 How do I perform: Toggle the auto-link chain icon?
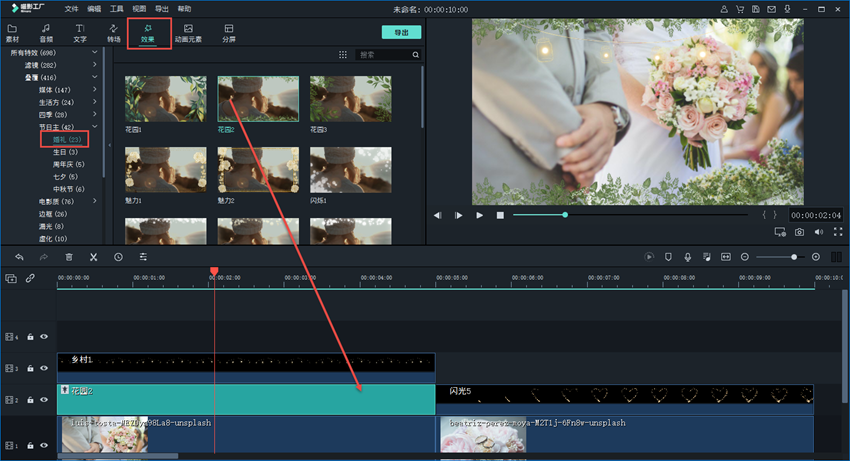[30, 278]
